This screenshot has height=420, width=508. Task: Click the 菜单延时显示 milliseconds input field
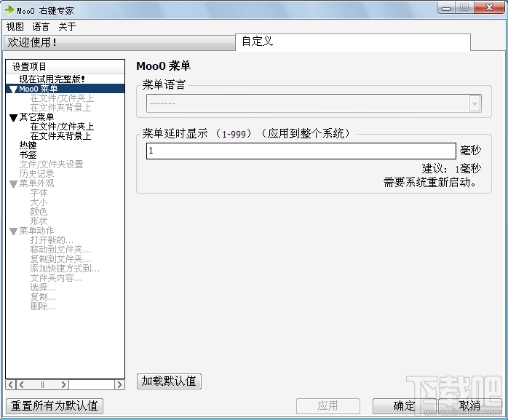301,151
